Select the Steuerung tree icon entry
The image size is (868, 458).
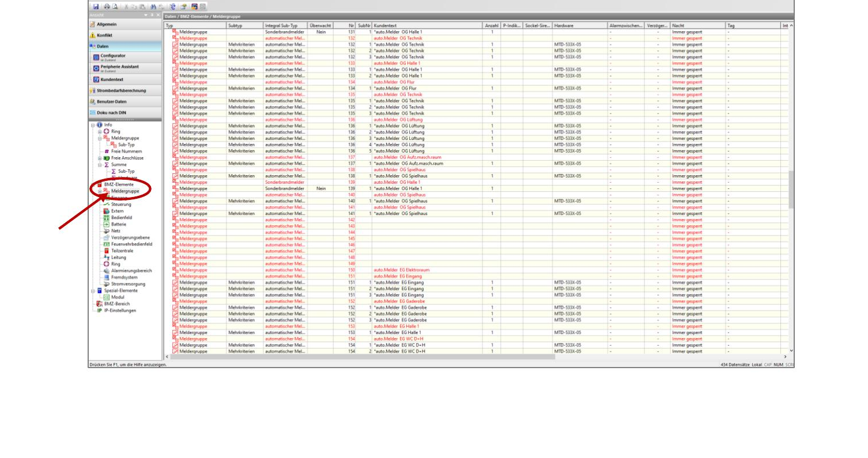tap(117, 204)
